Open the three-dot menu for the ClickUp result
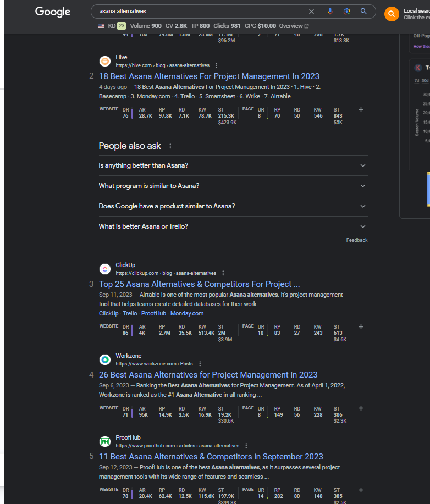 coord(223,273)
